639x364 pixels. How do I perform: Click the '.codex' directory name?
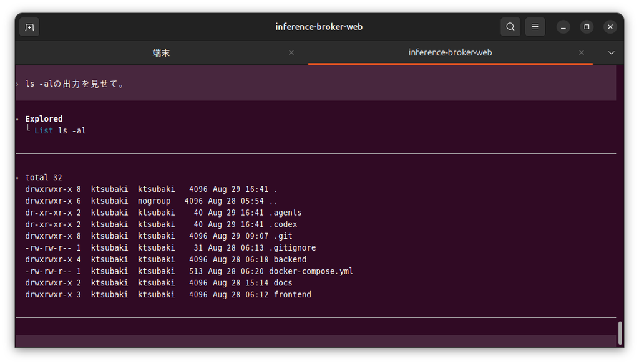pyautogui.click(x=283, y=224)
